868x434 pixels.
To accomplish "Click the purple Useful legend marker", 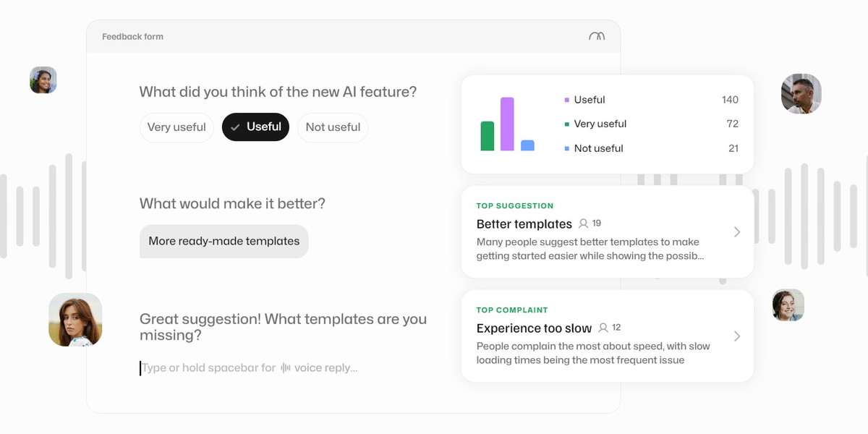I will 567,100.
